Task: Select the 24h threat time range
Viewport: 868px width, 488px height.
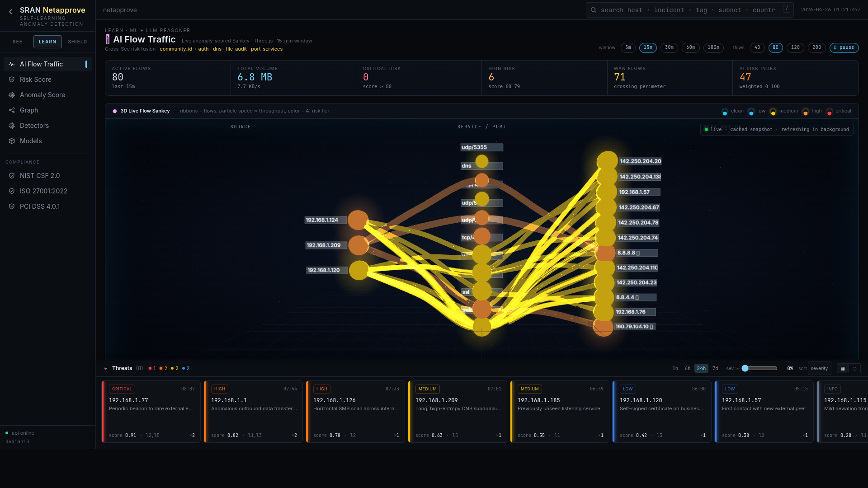Action: (x=701, y=368)
